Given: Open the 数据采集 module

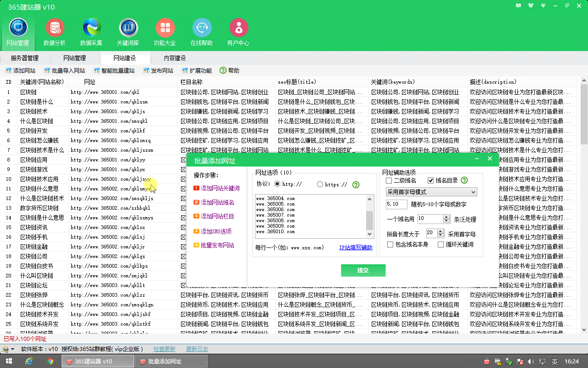Looking at the screenshot, I should 91,32.
